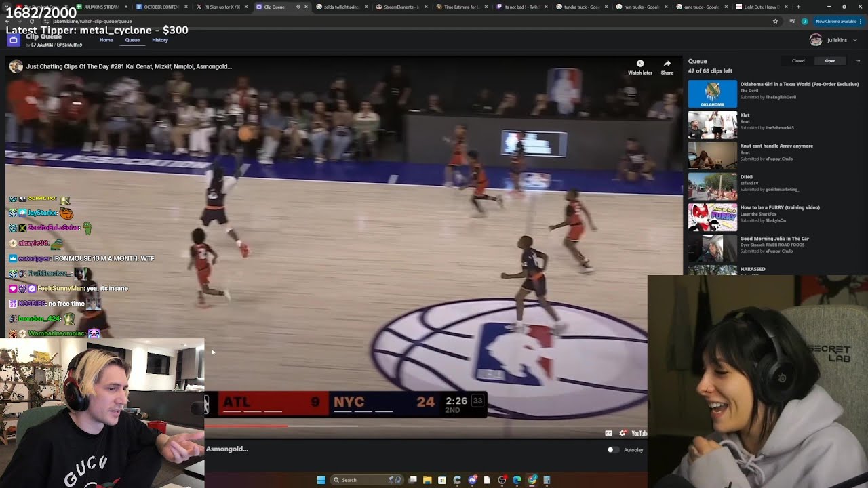This screenshot has width=868, height=488.
Task: Open the Chrome tab search dropdown arrow
Action: 7,7
